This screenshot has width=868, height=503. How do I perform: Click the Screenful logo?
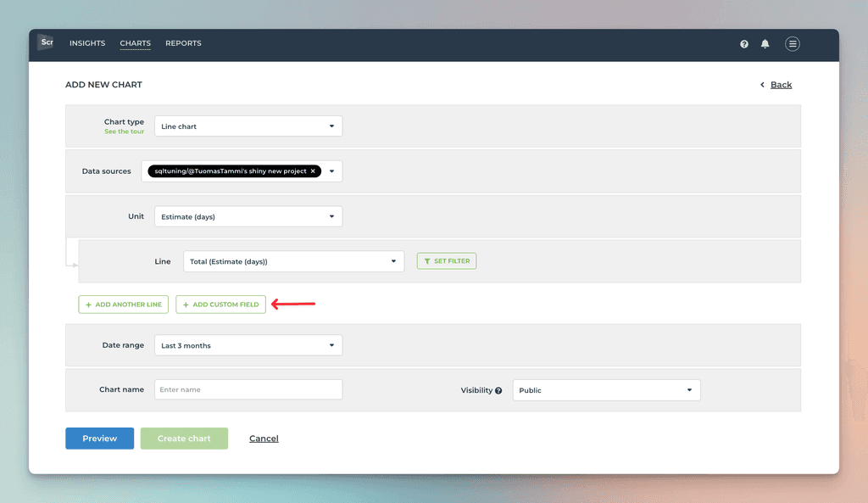[x=45, y=42]
